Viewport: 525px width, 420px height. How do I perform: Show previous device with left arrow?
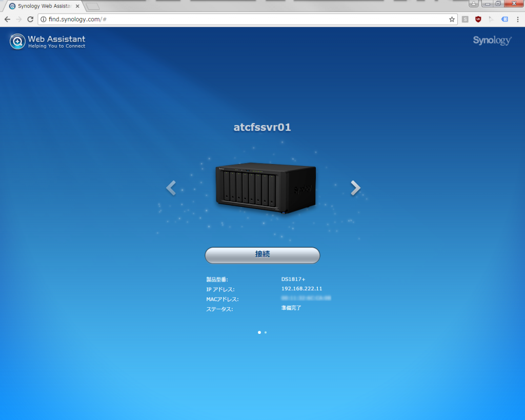point(171,188)
